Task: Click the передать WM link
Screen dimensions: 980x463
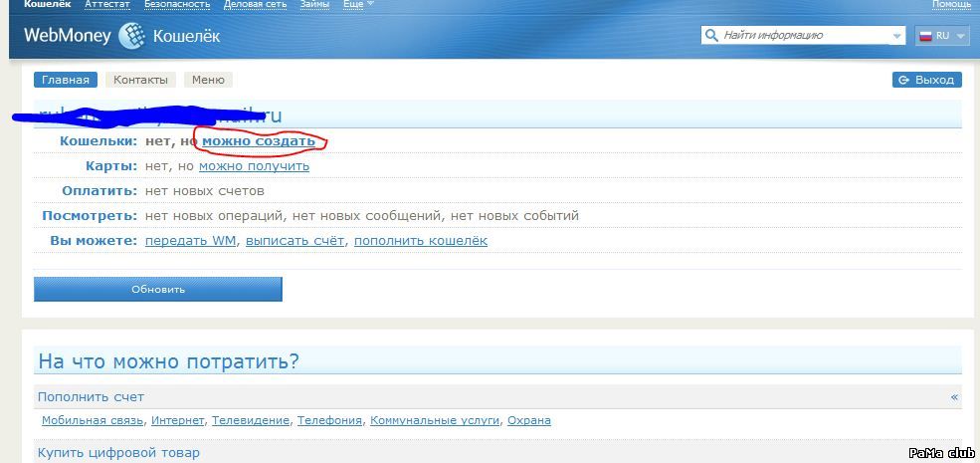Action: (x=191, y=241)
